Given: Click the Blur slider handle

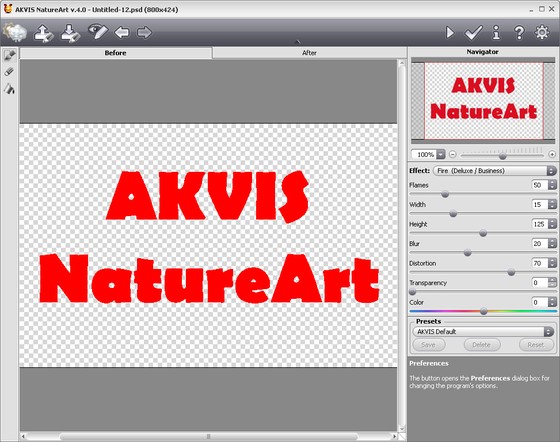Looking at the screenshot, I should [468, 253].
